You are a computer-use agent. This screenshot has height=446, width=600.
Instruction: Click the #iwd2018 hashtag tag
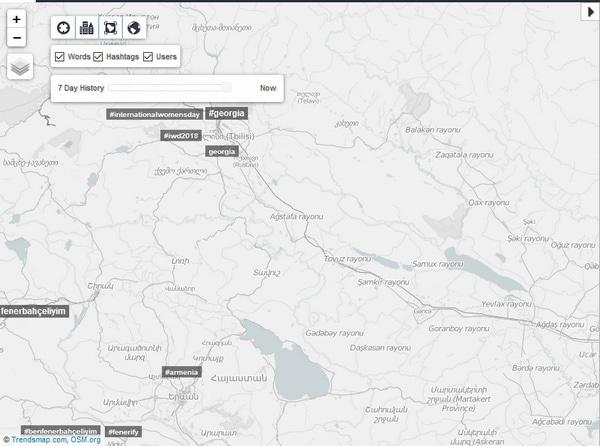click(182, 135)
